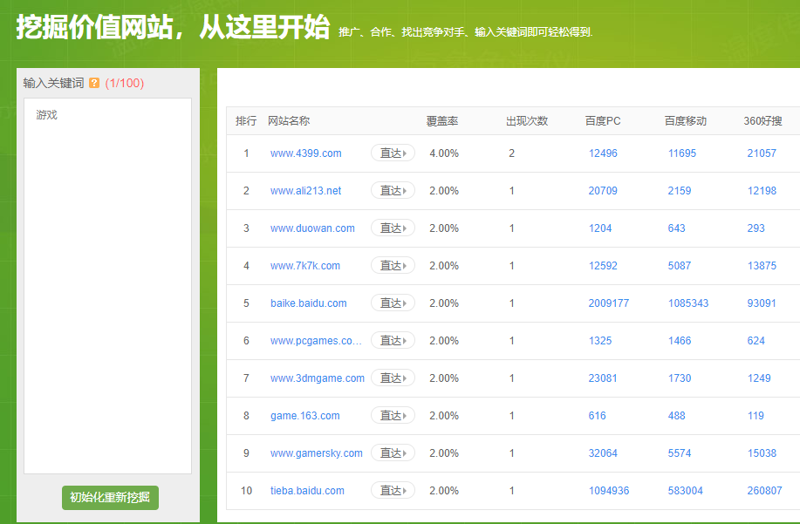This screenshot has width=800, height=524.
Task: Click 百度移动 value 1730 for 3dmgame
Action: pyautogui.click(x=680, y=378)
